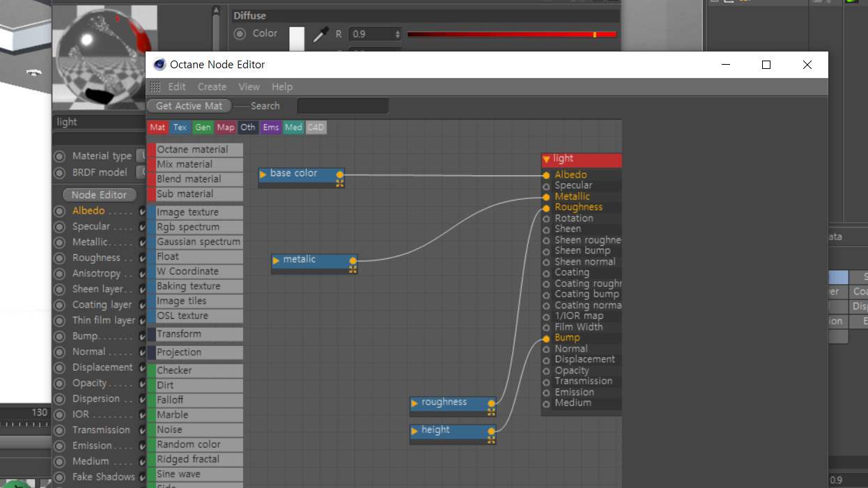The image size is (868, 488).
Task: Expand the height node
Action: (x=414, y=431)
